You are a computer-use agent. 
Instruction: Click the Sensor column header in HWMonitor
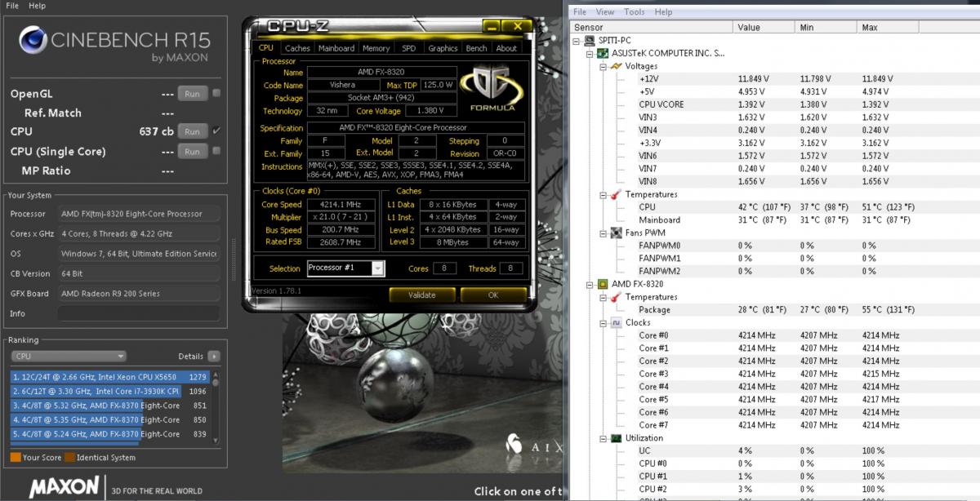tap(651, 27)
